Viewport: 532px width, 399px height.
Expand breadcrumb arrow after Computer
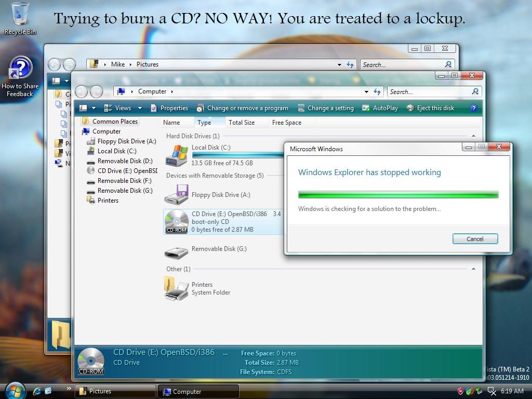click(172, 91)
